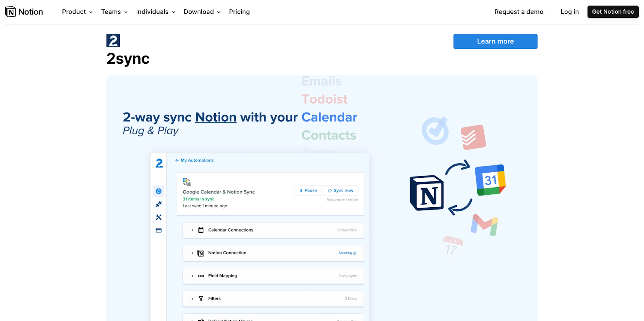
Task: Select the highlighted sync icon in the sidebar
Action: pos(159,191)
